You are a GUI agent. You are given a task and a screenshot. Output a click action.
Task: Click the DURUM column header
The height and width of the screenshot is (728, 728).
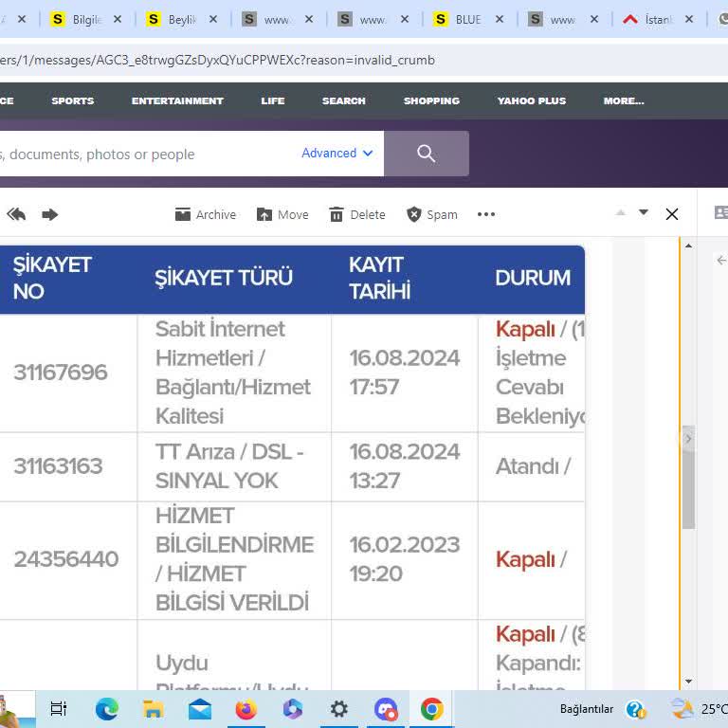533,278
